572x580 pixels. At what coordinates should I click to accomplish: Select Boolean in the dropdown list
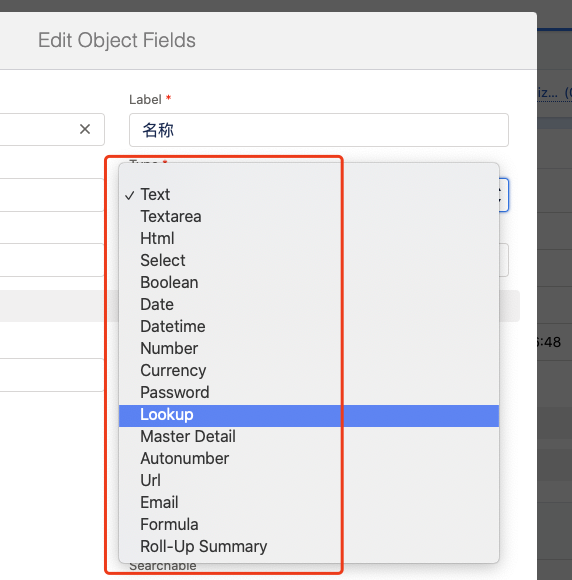click(x=309, y=283)
